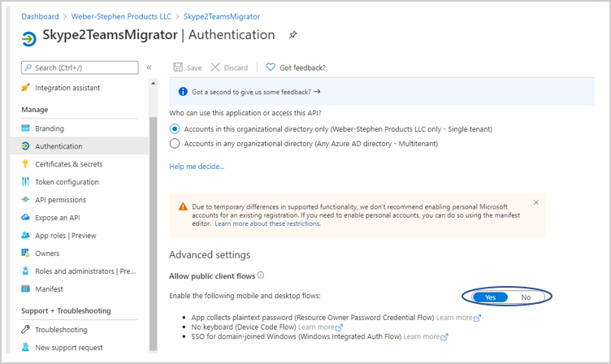Click the arrow after feedback banner text
This screenshot has width=611, height=364.
click(317, 92)
